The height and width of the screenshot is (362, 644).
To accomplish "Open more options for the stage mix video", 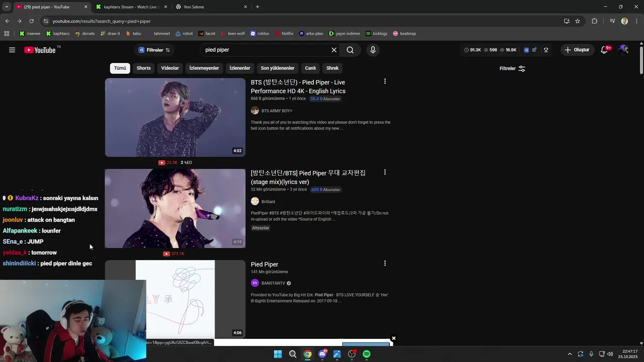I will [385, 172].
